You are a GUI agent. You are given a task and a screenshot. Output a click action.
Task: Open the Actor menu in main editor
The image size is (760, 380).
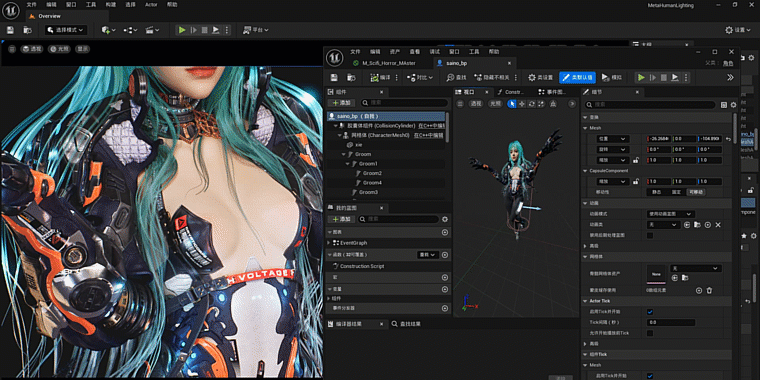coord(151,5)
